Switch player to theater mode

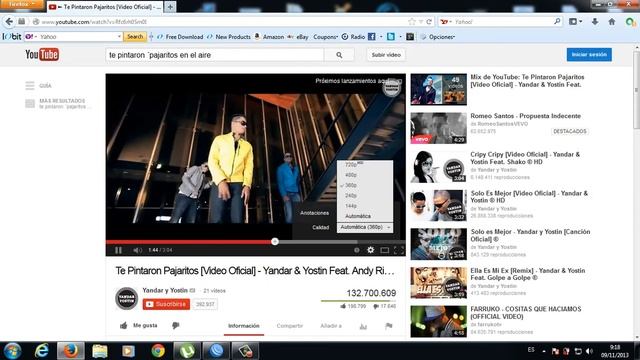click(x=384, y=250)
